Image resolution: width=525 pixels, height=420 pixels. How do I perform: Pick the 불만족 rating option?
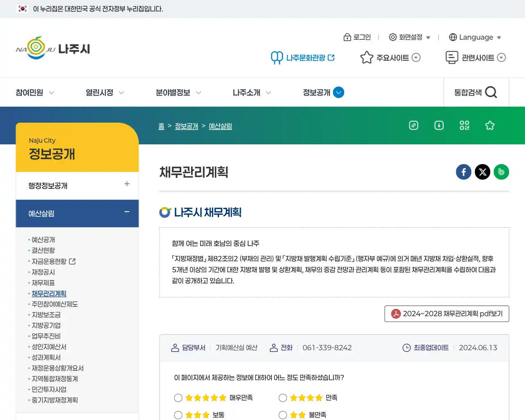coord(283,415)
